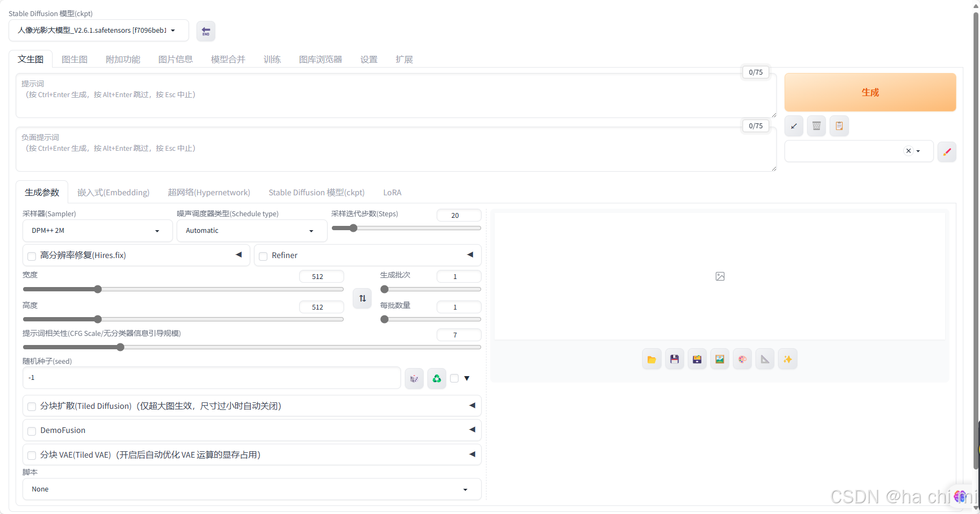Viewport: 980px width, 514px height.
Task: Click the width 宽度 slider
Action: tap(183, 289)
